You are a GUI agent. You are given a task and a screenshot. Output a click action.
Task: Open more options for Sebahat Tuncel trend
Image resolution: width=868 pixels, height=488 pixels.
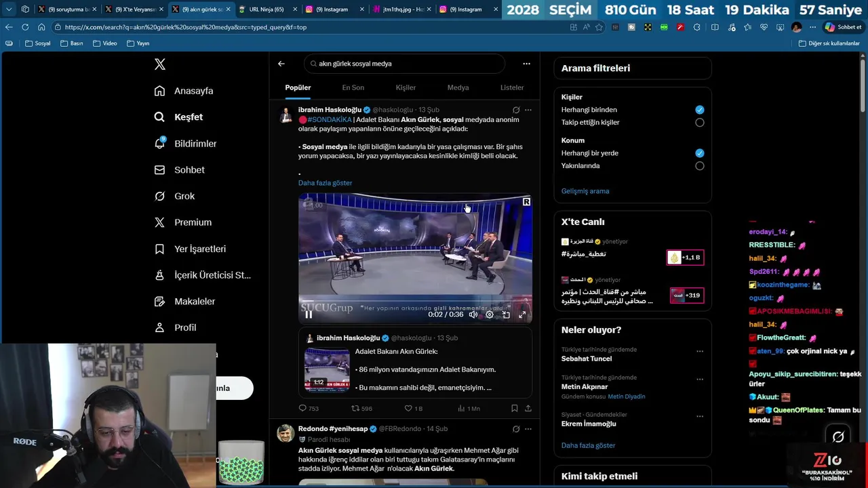[700, 352]
